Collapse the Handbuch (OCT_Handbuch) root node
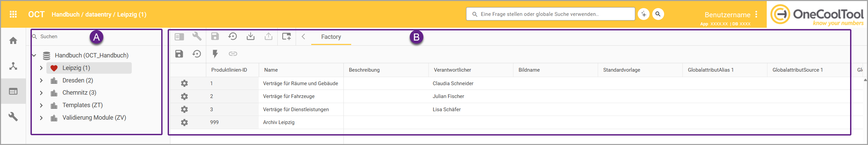 [34, 55]
